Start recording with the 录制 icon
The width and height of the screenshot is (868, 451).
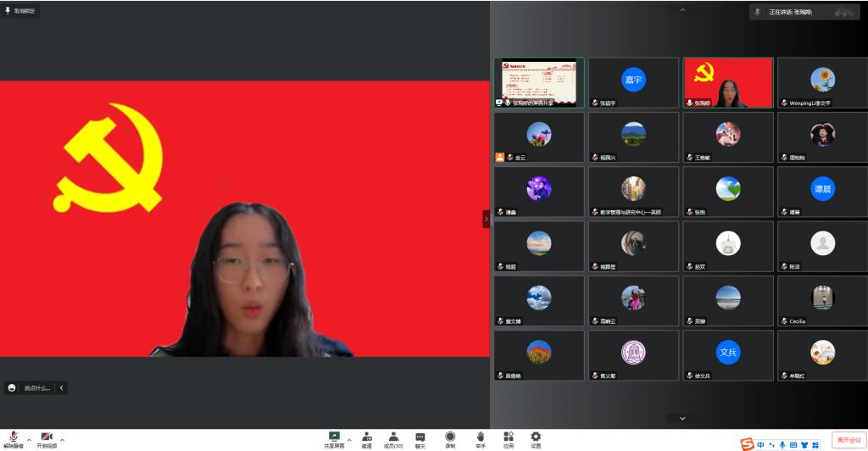coord(450,437)
